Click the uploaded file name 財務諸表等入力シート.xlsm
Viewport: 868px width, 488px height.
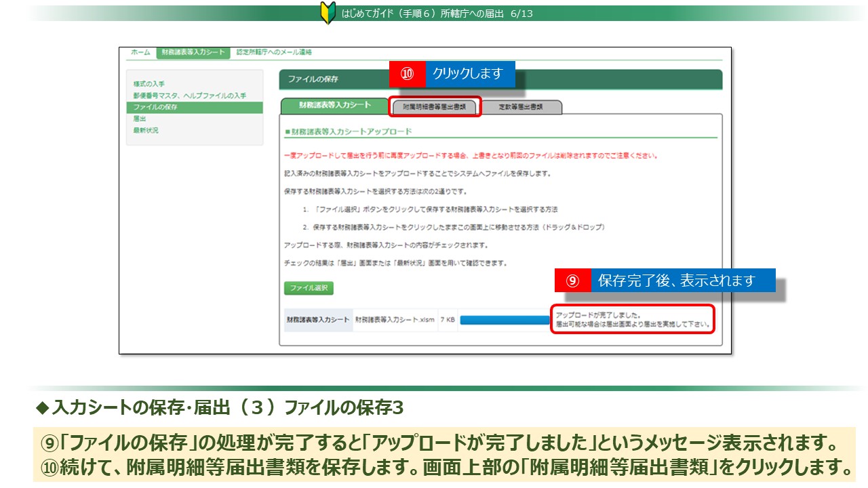point(395,320)
